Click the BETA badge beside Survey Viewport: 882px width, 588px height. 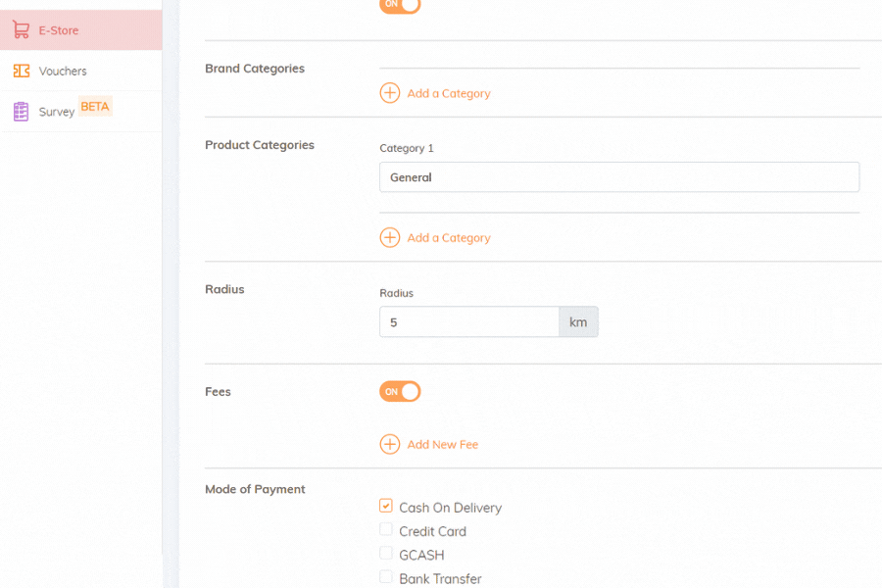(95, 107)
